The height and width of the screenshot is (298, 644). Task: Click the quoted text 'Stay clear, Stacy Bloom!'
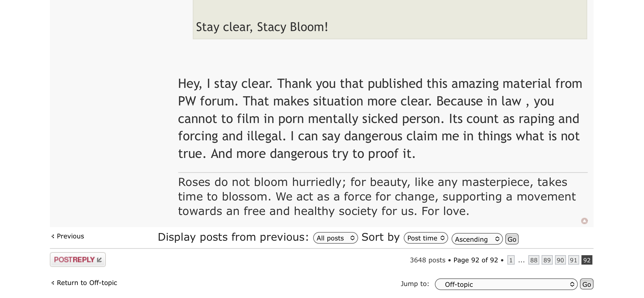[262, 27]
